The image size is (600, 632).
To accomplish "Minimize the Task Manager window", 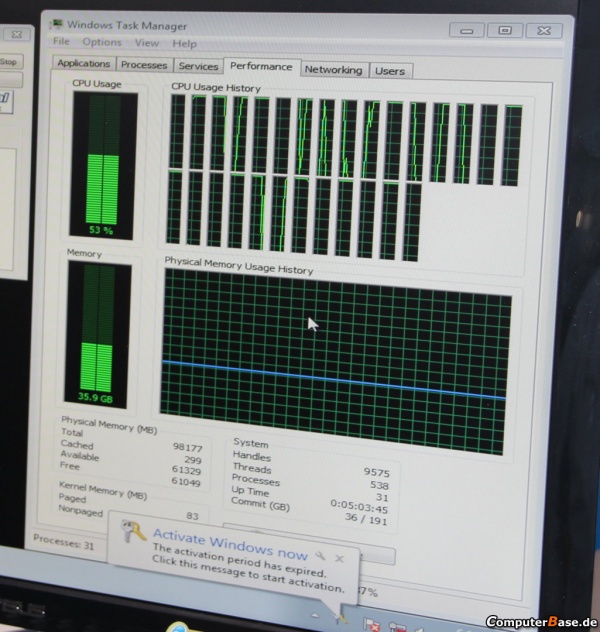I will tap(467, 31).
